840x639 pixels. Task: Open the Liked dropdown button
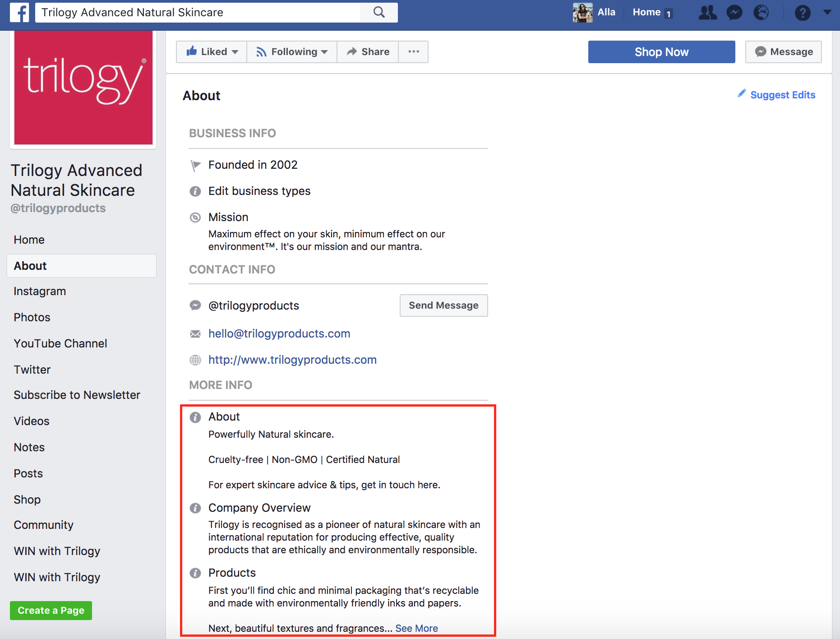click(x=212, y=52)
